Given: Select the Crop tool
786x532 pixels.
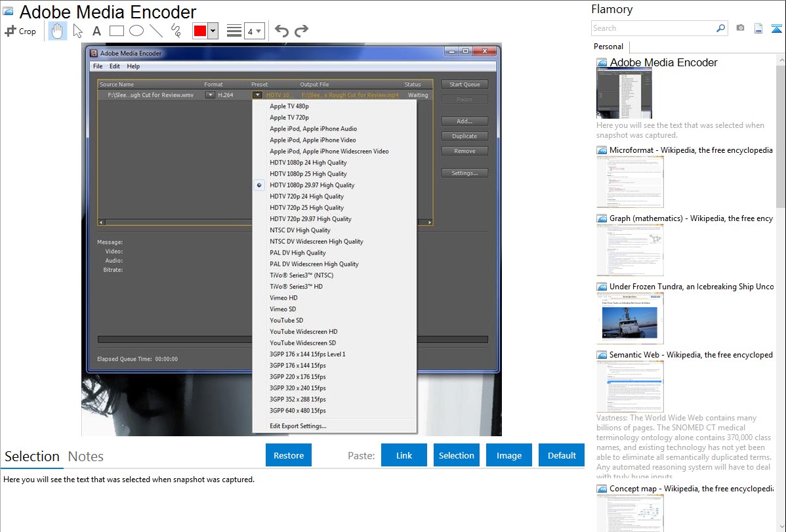Looking at the screenshot, I should point(20,31).
